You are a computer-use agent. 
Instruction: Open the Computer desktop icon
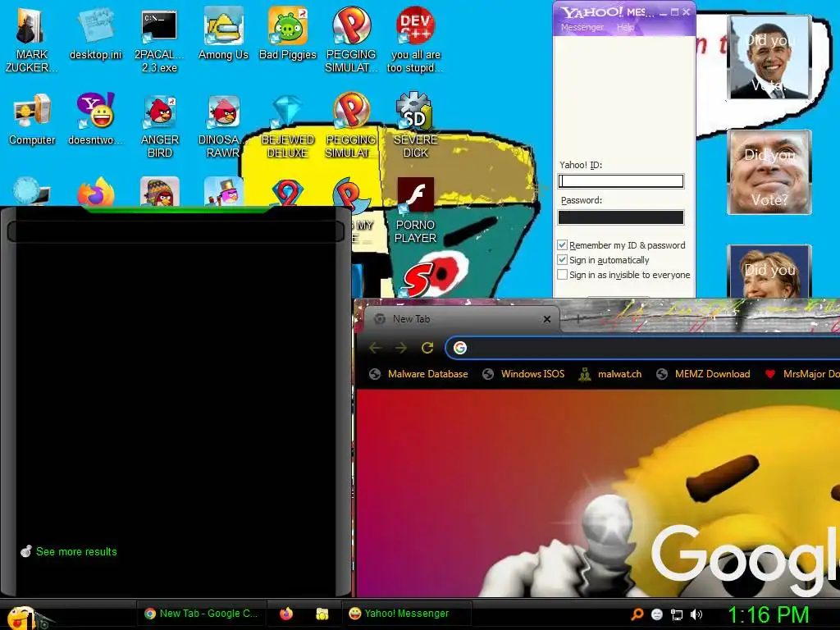pyautogui.click(x=32, y=119)
